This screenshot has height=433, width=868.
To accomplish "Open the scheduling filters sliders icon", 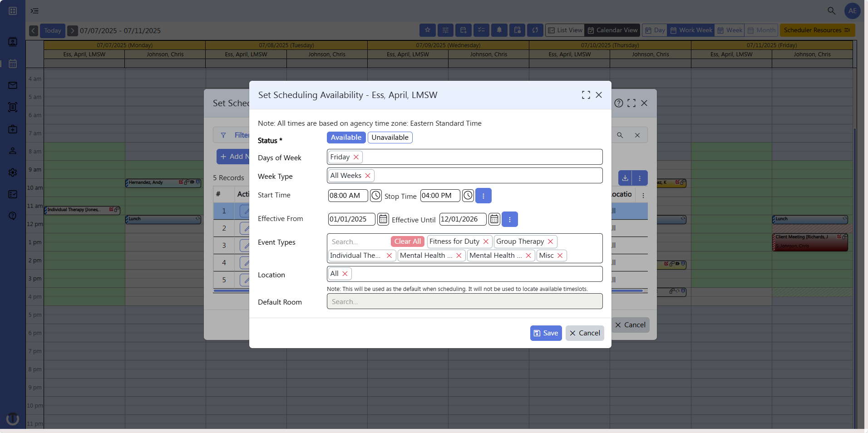I will click(x=445, y=30).
